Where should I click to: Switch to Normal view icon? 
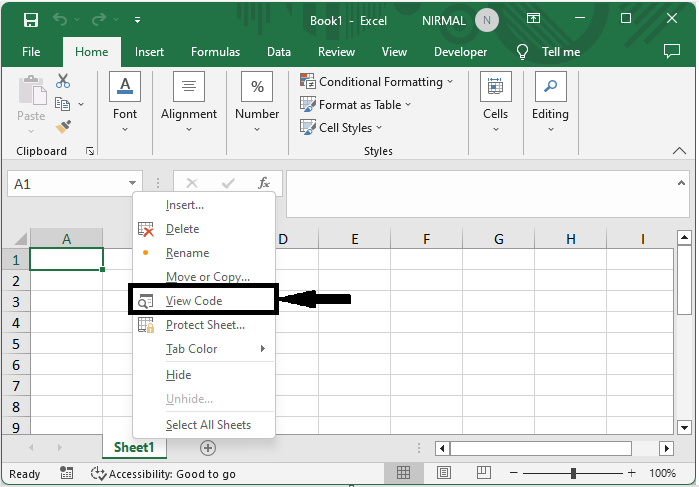pos(403,472)
